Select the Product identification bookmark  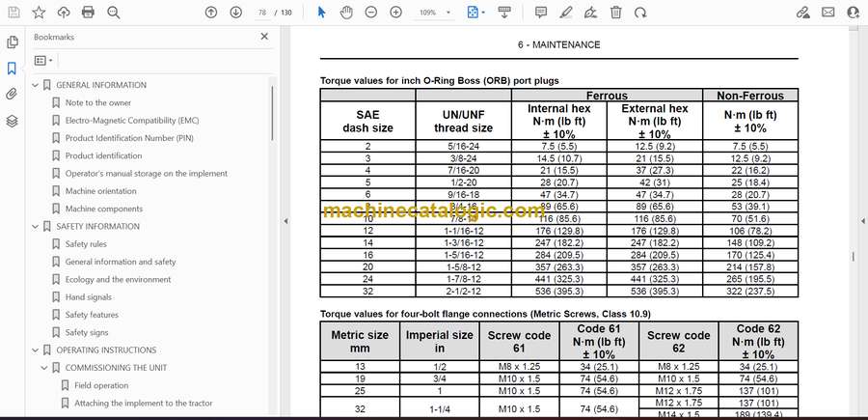tap(103, 155)
